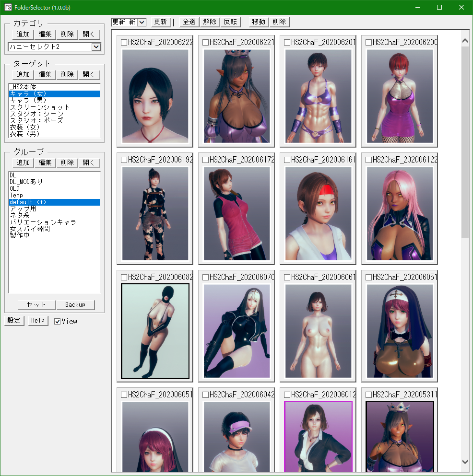This screenshot has width=473, height=476.
Task: Click 削除 button in カテゴリ section
Action: tap(67, 35)
